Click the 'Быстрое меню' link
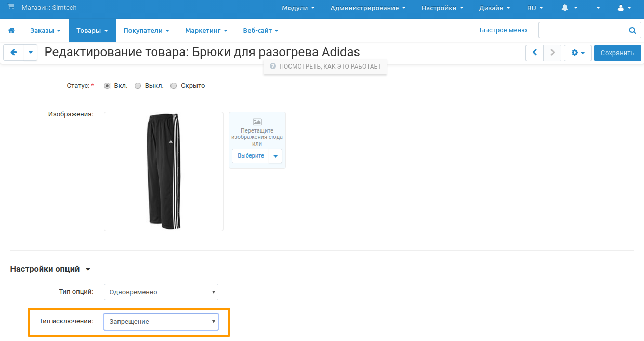This screenshot has height=341, width=644. tap(503, 30)
